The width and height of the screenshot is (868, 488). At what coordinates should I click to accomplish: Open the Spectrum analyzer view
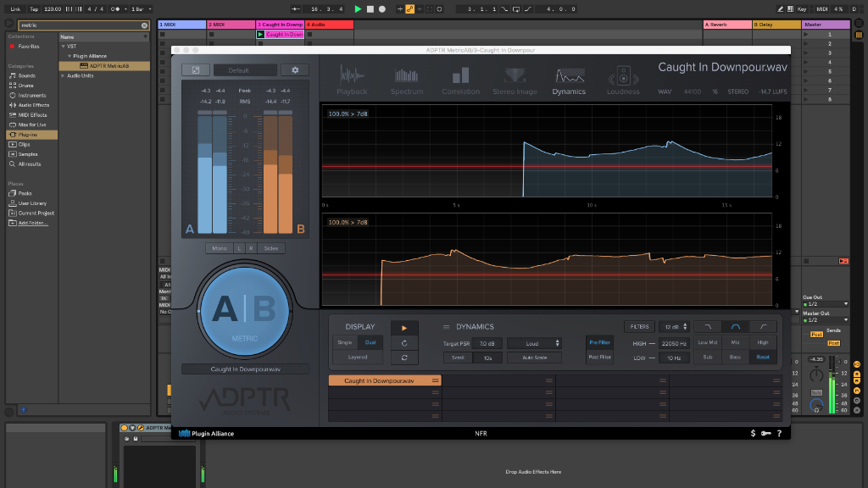(407, 80)
